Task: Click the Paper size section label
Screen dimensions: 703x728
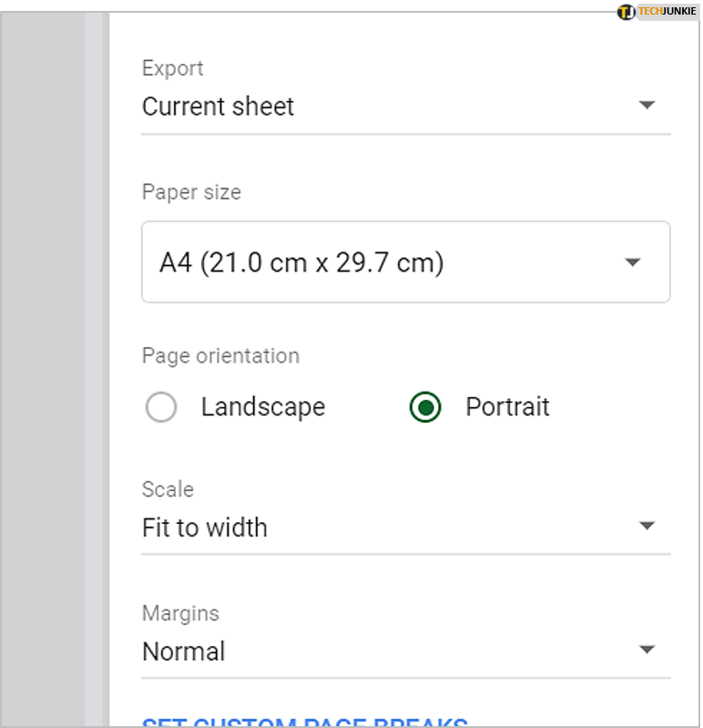Action: [191, 192]
